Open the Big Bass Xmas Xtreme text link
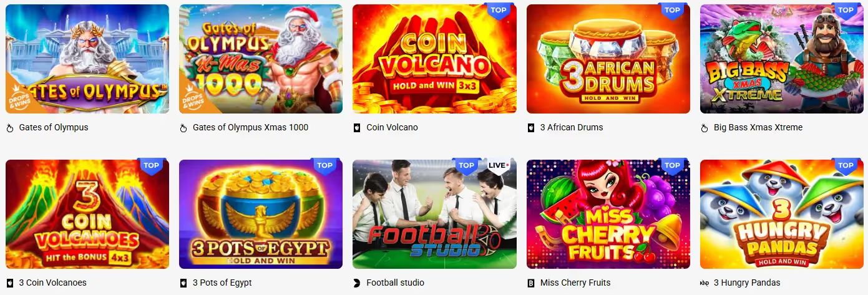Viewport: 868px width, 295px height. click(758, 127)
